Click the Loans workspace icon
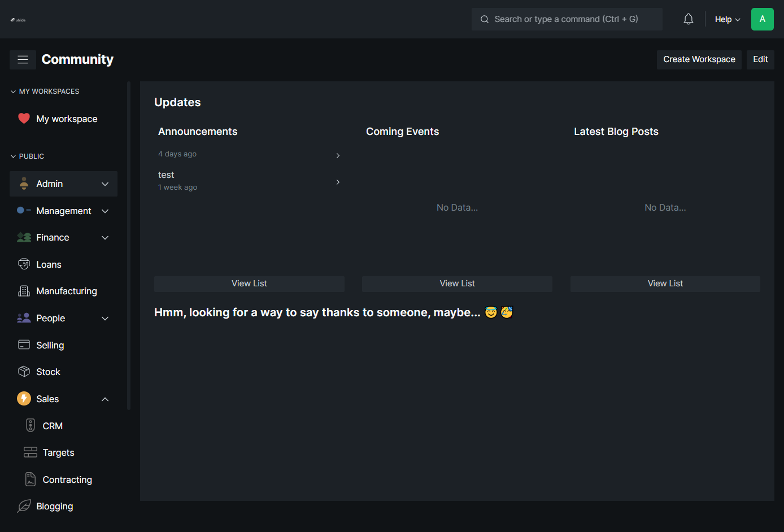This screenshot has width=784, height=532. [24, 264]
